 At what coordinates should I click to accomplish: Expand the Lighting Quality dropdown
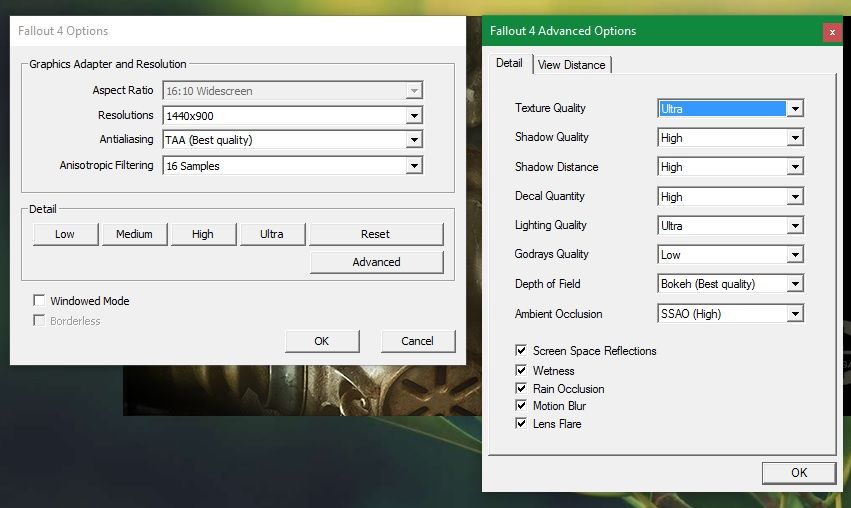coord(730,225)
